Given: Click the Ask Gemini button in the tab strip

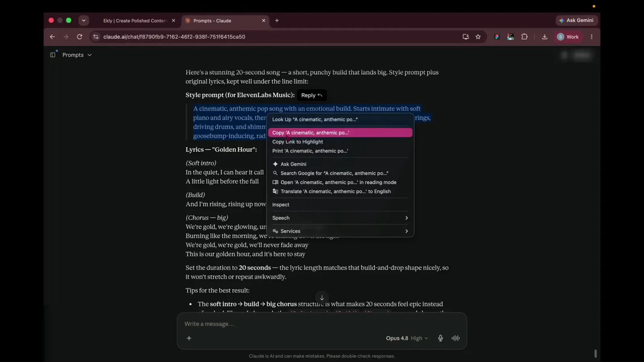Looking at the screenshot, I should 576,21.
